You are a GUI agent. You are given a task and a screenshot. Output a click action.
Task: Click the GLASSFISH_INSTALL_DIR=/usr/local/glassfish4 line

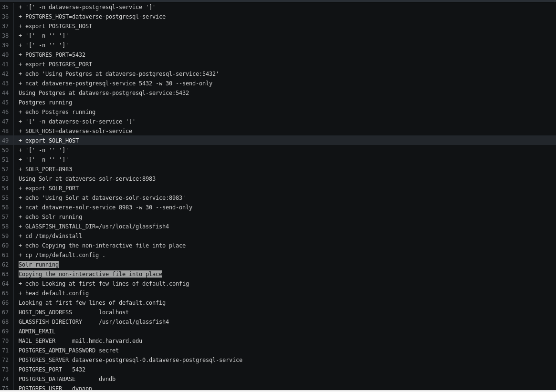tap(94, 227)
